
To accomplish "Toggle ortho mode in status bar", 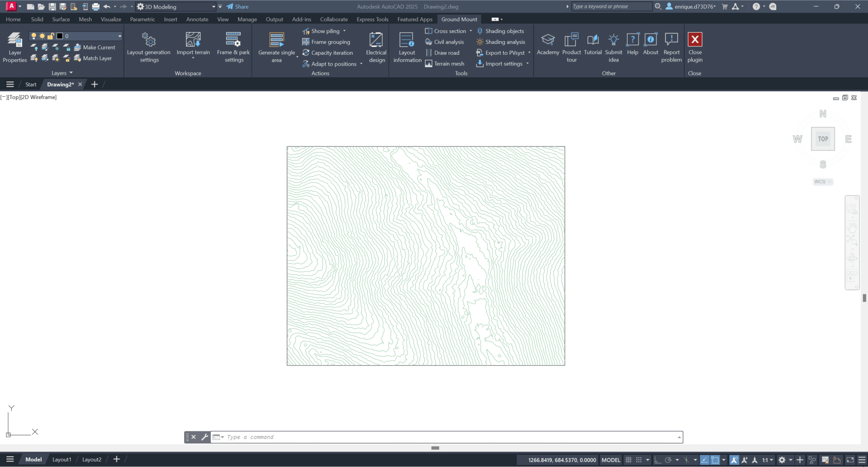I will pyautogui.click(x=658, y=460).
